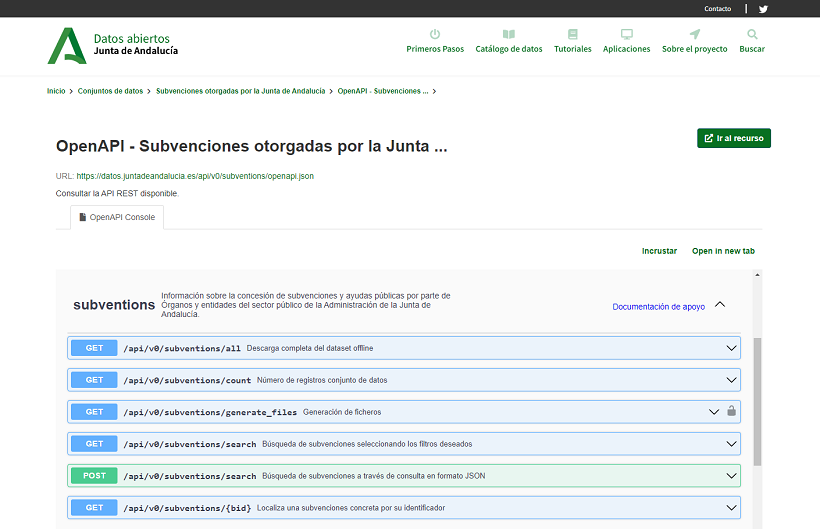Image resolution: width=820 pixels, height=529 pixels.
Task: Click the subventions section heading
Action: point(114,305)
